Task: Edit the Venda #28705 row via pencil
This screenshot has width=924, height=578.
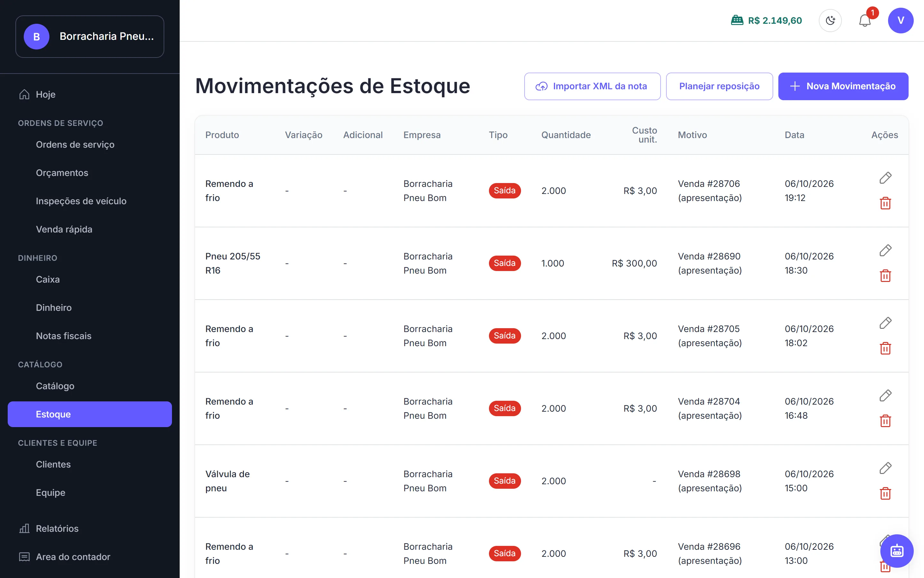Action: click(x=885, y=323)
